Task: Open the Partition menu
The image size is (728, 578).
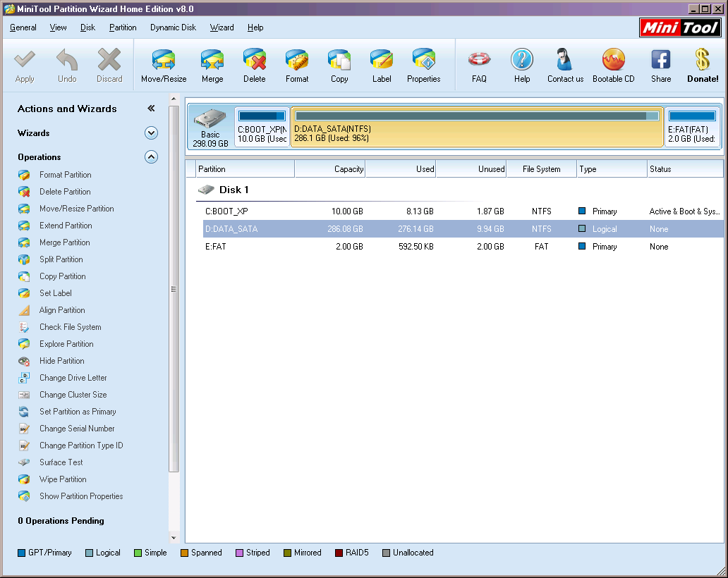Action: point(123,27)
